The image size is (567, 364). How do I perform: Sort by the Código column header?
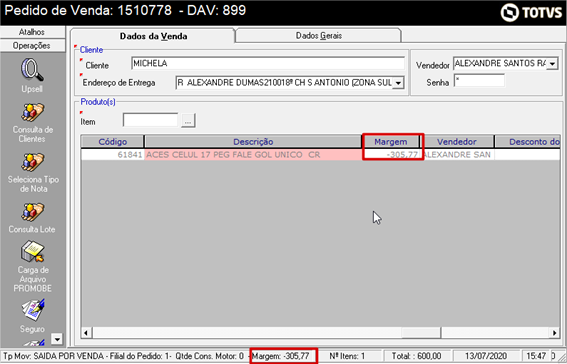tap(112, 142)
